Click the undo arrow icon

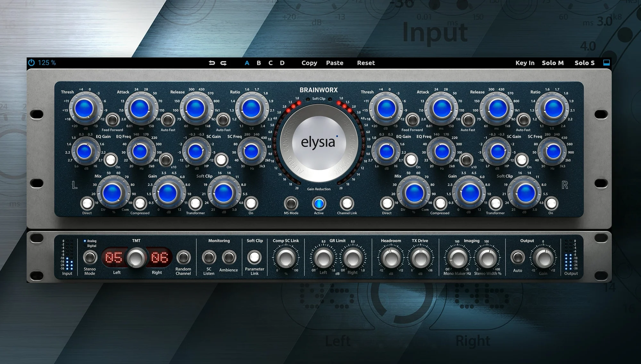point(212,63)
